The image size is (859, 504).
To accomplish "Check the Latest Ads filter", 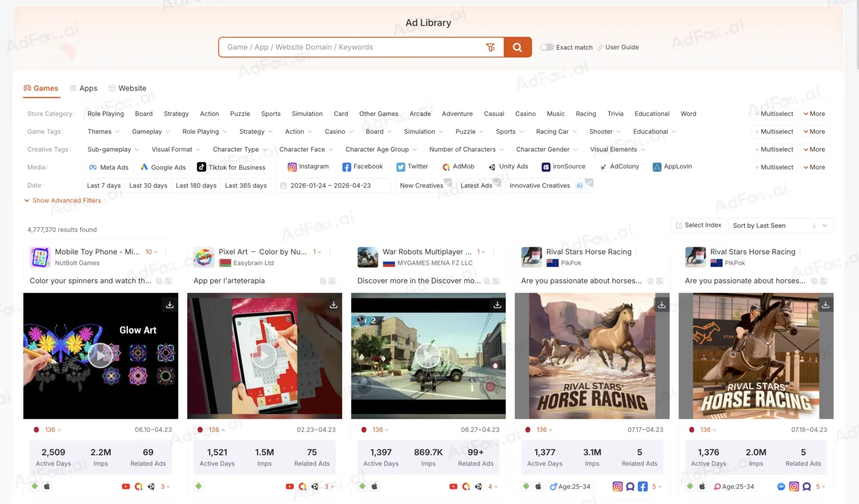I will coord(478,186).
